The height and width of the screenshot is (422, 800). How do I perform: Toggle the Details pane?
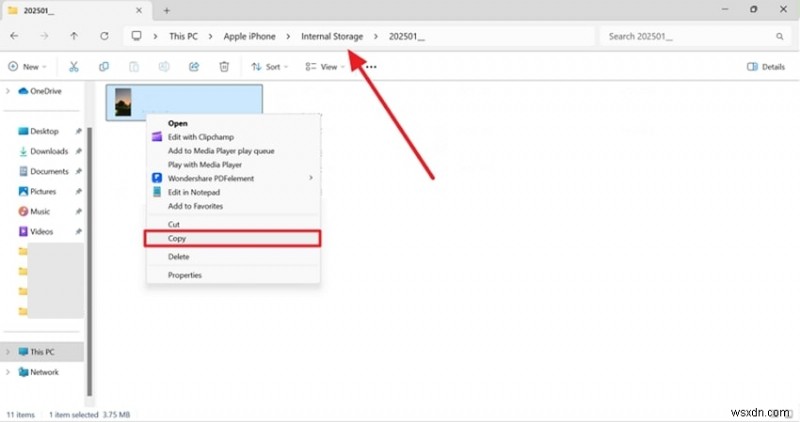pyautogui.click(x=766, y=67)
